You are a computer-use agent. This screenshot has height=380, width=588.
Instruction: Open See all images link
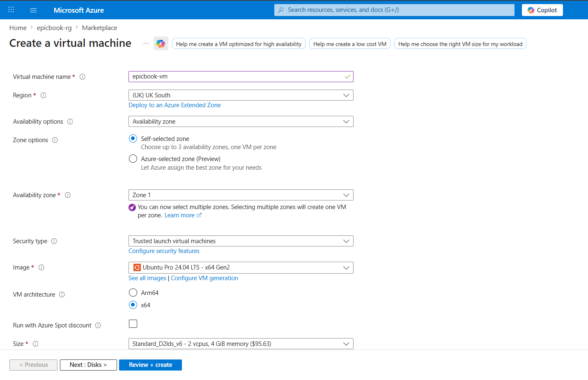147,278
